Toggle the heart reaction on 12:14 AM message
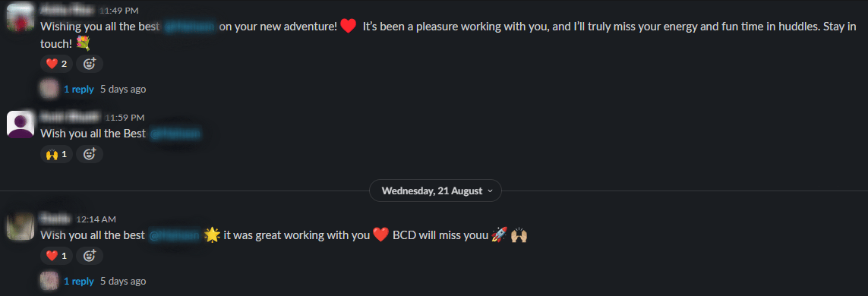Screen dimensions: 868x296 pyautogui.click(x=56, y=256)
